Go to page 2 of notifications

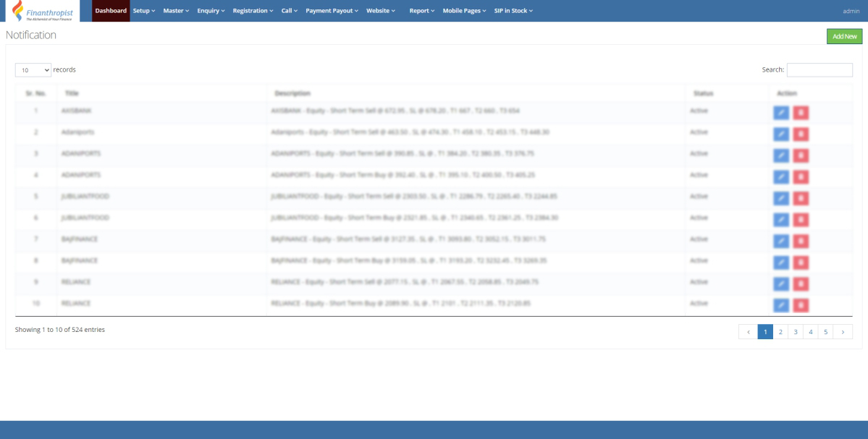(780, 332)
